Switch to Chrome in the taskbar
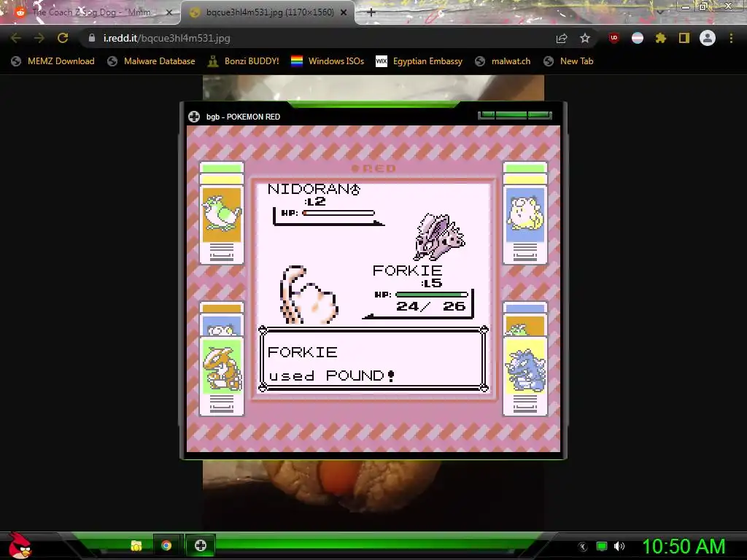747x560 pixels. click(x=166, y=545)
